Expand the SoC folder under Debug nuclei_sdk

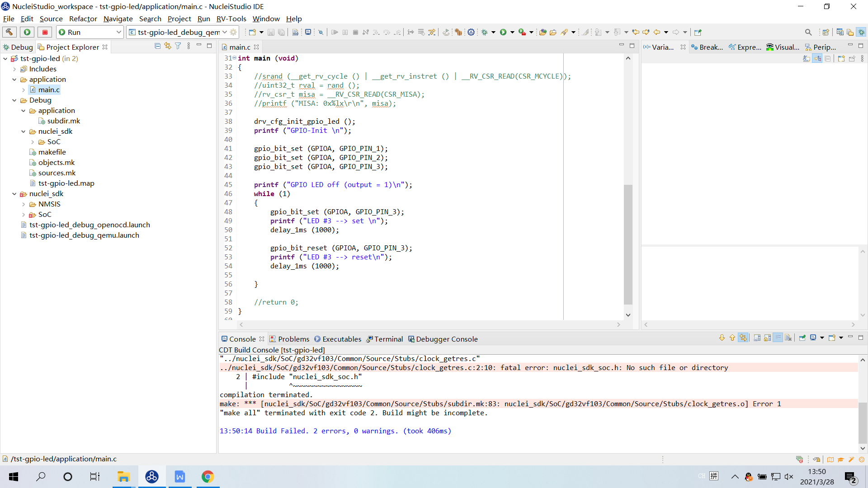tap(32, 142)
